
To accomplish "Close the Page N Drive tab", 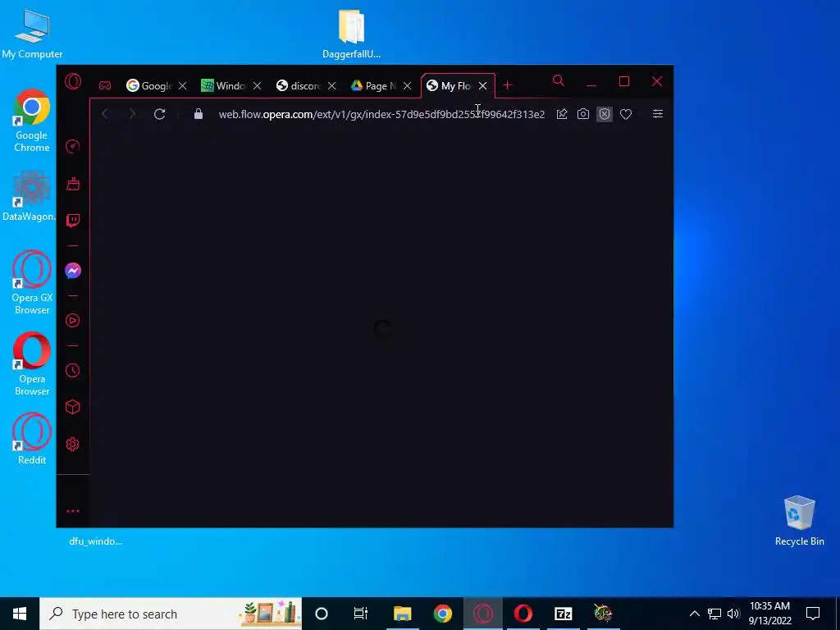I will 407,85.
